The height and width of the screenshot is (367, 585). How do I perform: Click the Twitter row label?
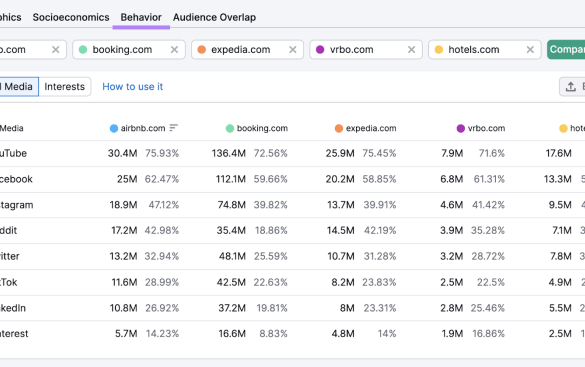point(10,256)
